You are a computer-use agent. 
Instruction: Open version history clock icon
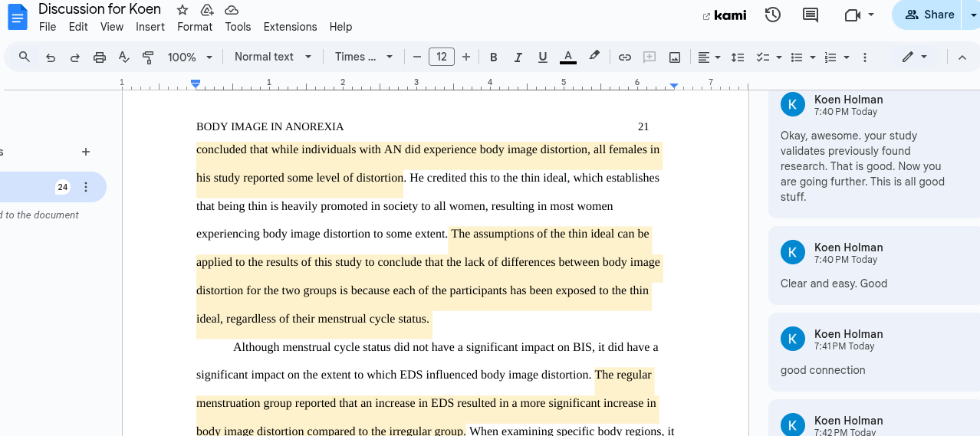point(772,15)
